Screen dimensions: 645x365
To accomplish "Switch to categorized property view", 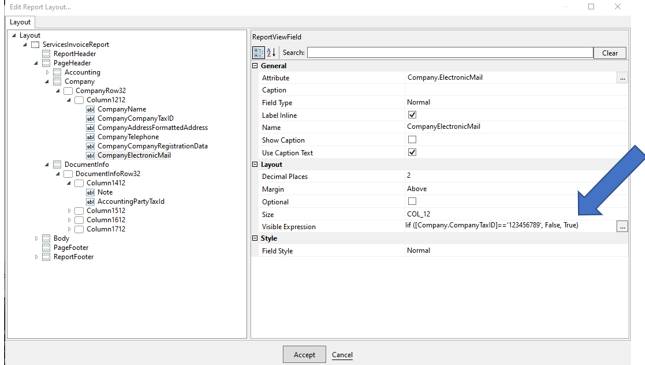I will click(258, 52).
